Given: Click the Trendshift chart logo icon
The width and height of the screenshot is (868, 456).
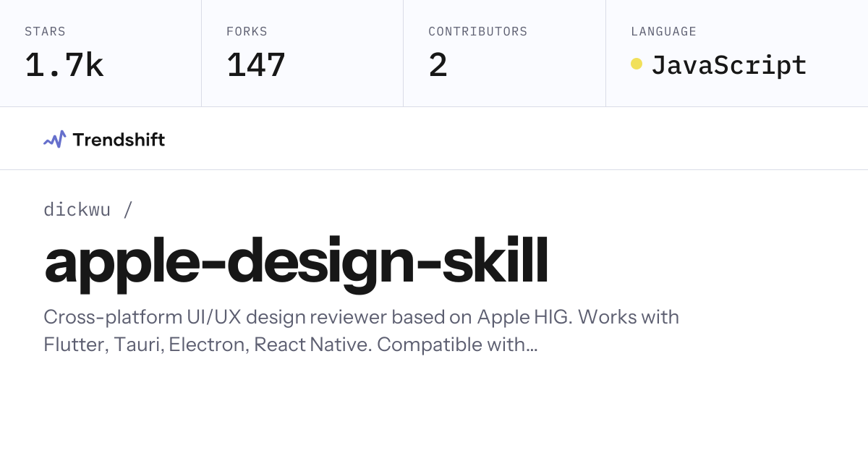Looking at the screenshot, I should [x=55, y=139].
